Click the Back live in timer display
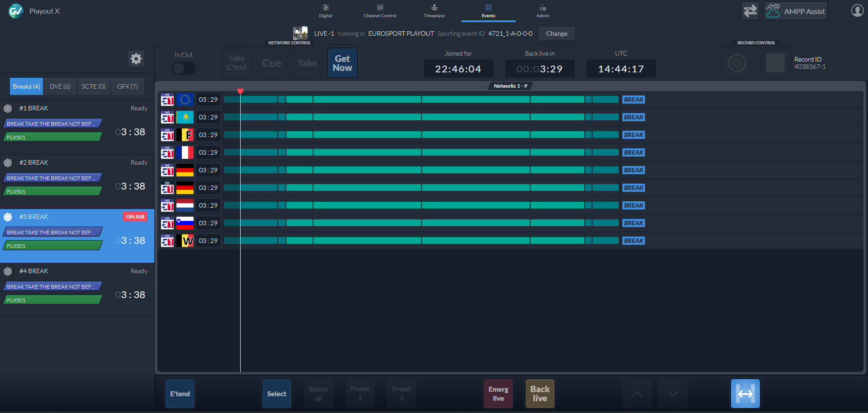 (x=540, y=69)
